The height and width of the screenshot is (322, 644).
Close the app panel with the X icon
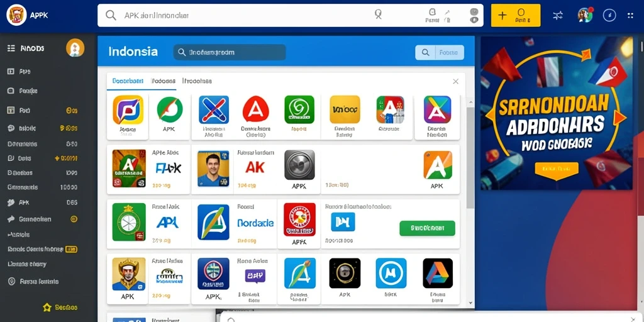pyautogui.click(x=455, y=81)
